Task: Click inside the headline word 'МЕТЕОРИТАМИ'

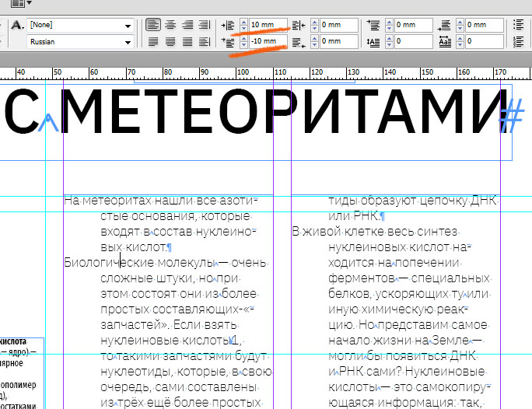Action: coord(285,111)
